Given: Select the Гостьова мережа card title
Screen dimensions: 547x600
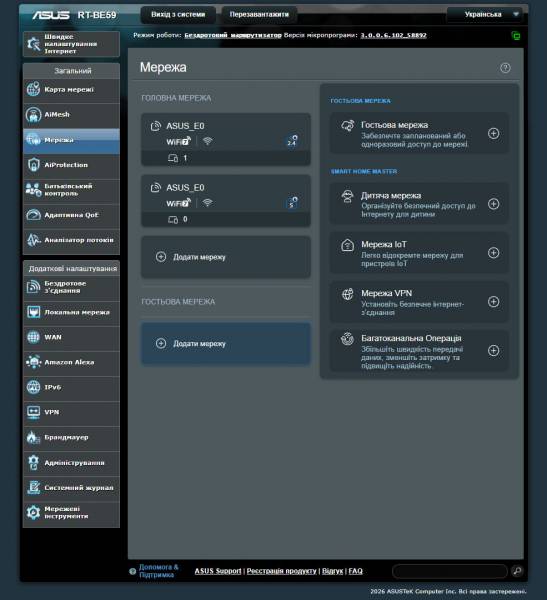Looking at the screenshot, I should [x=394, y=125].
